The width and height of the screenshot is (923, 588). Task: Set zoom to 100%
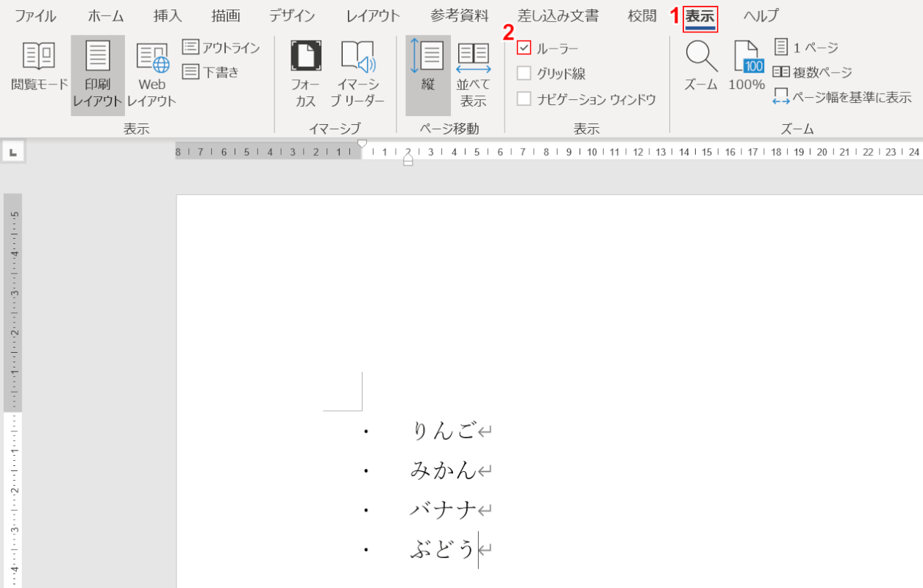[746, 66]
